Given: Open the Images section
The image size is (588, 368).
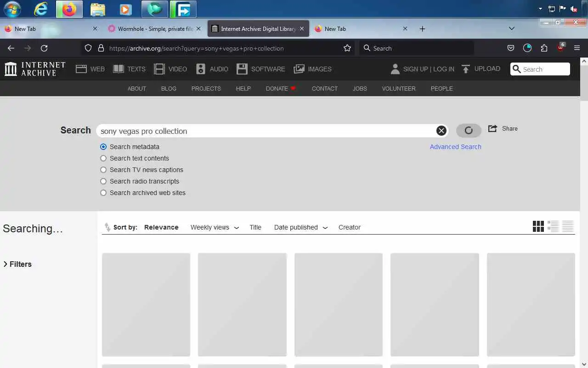Looking at the screenshot, I should [313, 69].
